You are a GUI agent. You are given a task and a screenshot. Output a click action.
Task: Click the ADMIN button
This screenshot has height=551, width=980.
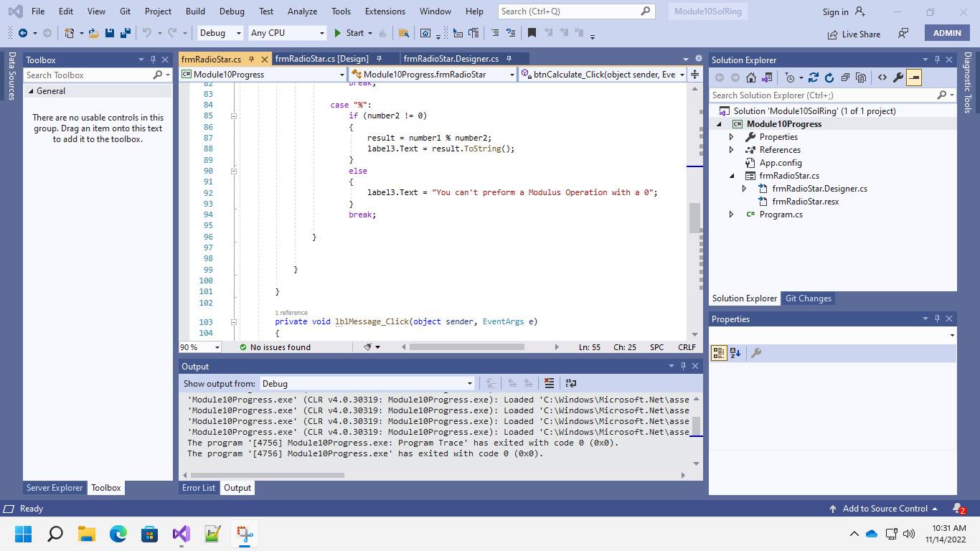click(947, 33)
